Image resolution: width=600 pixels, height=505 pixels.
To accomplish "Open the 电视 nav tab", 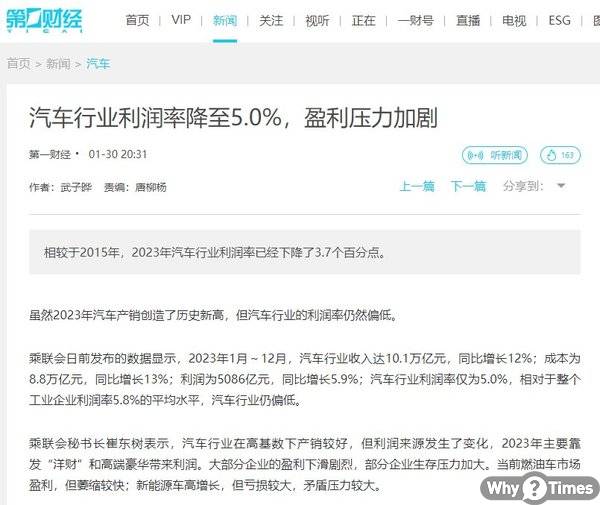I will point(514,20).
